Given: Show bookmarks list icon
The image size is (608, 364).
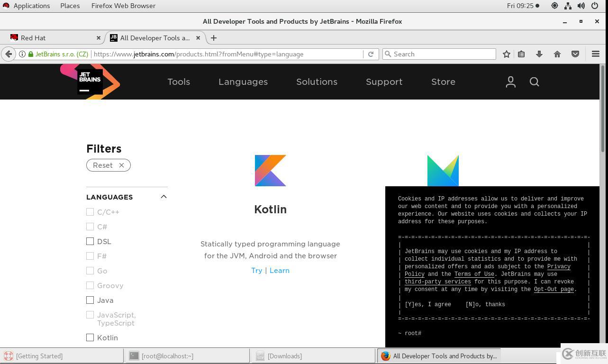Looking at the screenshot, I should 521,54.
